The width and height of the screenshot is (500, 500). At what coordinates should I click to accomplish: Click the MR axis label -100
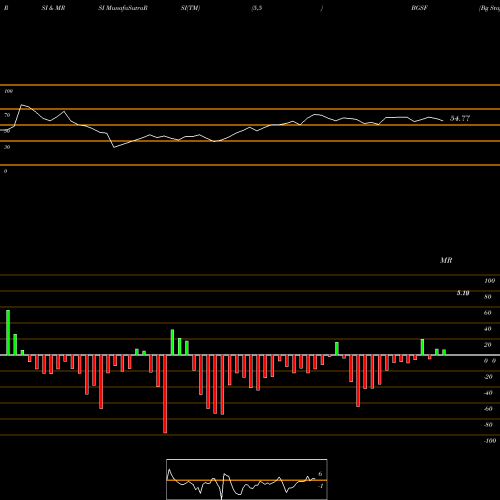[x=490, y=441]
